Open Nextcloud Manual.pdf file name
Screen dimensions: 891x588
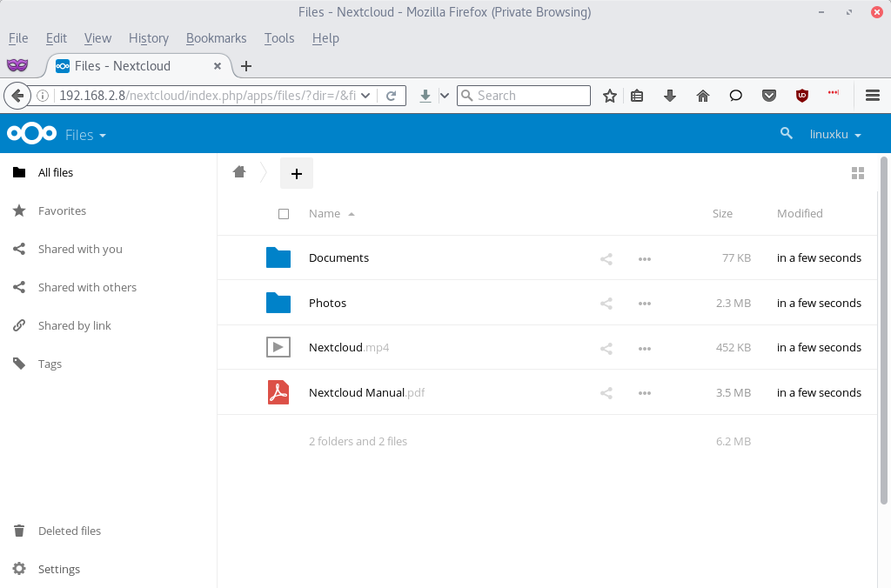click(x=366, y=392)
